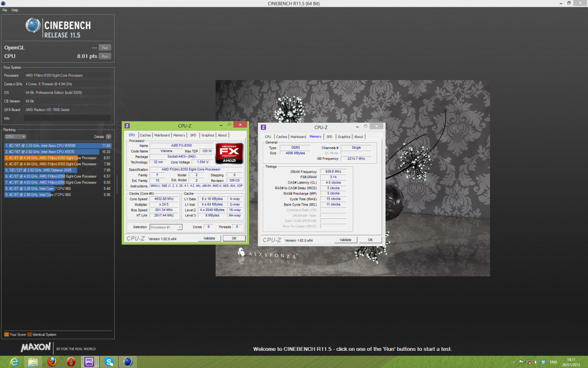Screen dimensions: 588x368
Task: Open SPD tab in the CPU-tab CPU-Z window
Action: coord(193,135)
